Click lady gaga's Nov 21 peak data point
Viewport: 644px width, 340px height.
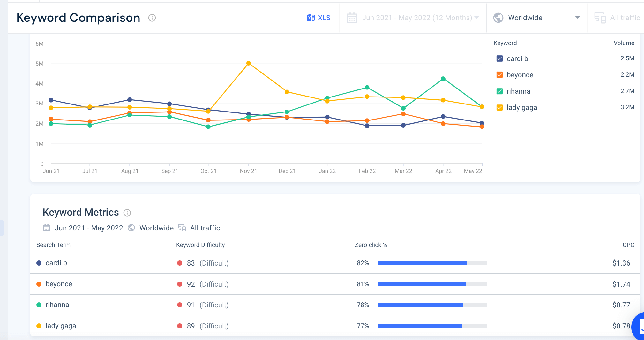pos(249,63)
